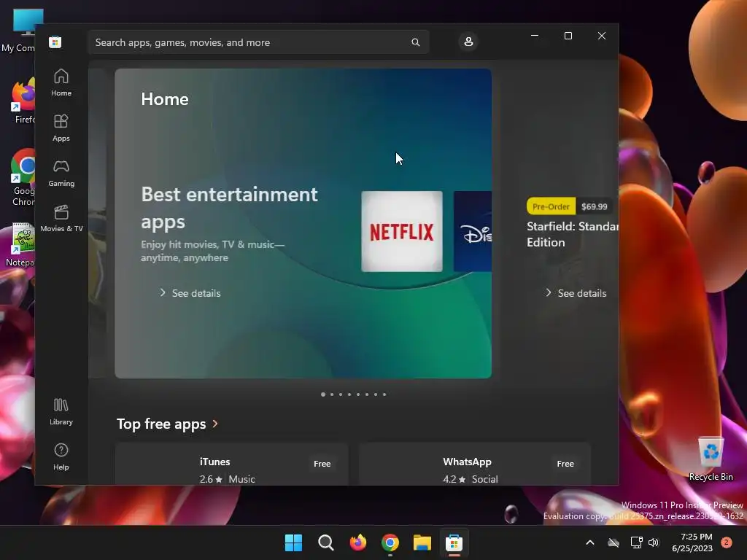
Task: Select the first carousel page dot
Action: click(323, 394)
